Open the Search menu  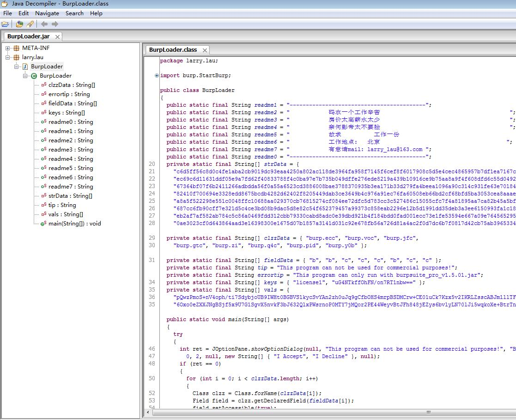pyautogui.click(x=74, y=13)
